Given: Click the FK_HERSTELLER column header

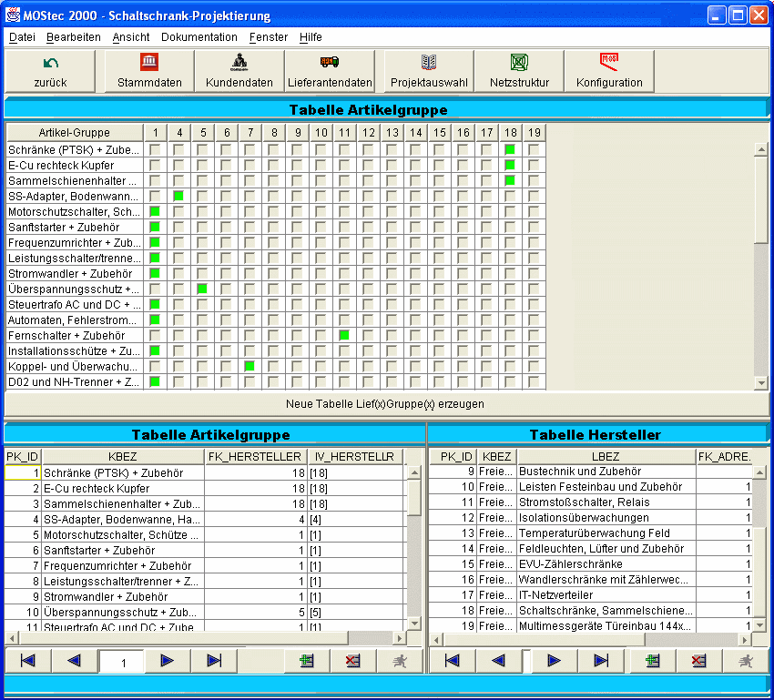Looking at the screenshot, I should tap(254, 456).
